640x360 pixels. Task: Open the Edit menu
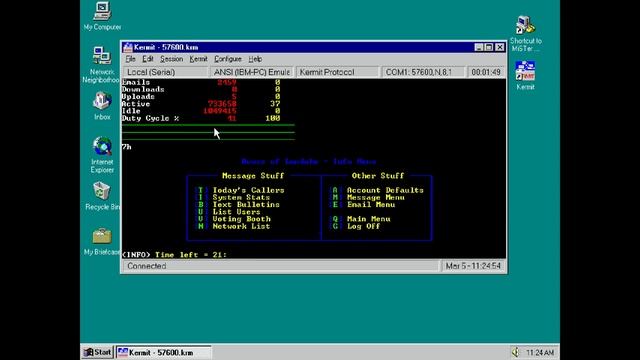click(x=147, y=59)
